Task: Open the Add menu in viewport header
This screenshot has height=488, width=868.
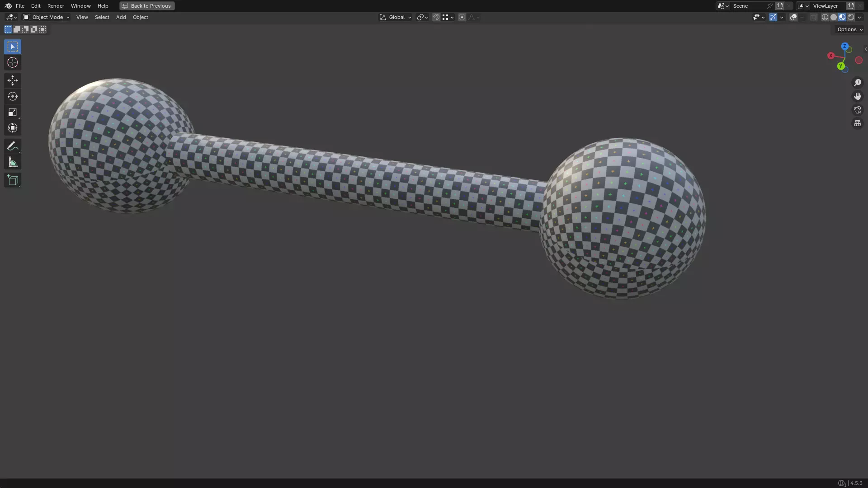Action: 121,17
